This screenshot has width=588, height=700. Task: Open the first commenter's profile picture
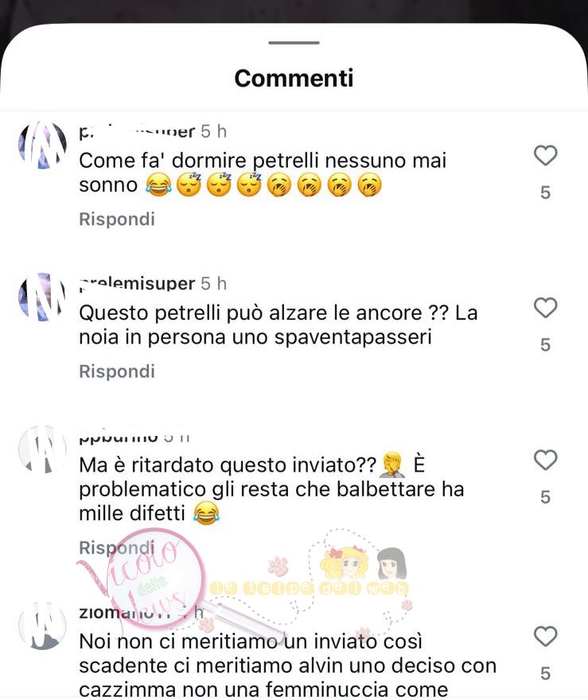click(x=42, y=145)
